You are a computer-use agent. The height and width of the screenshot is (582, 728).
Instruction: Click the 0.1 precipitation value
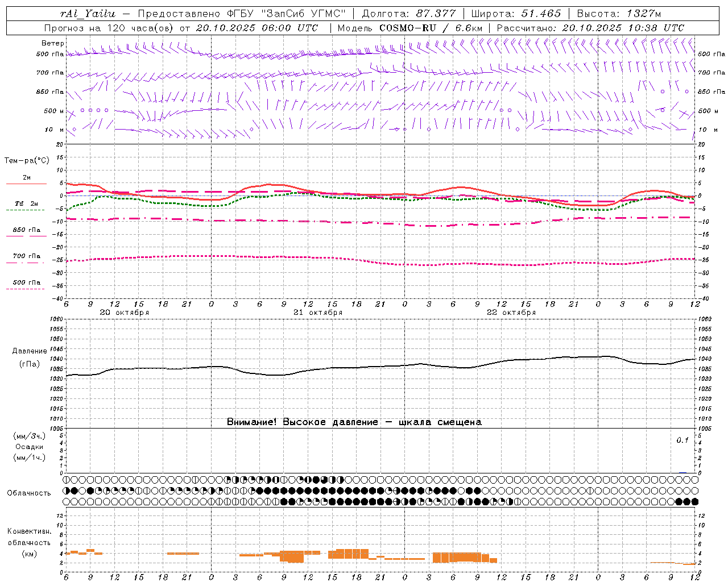(x=682, y=440)
